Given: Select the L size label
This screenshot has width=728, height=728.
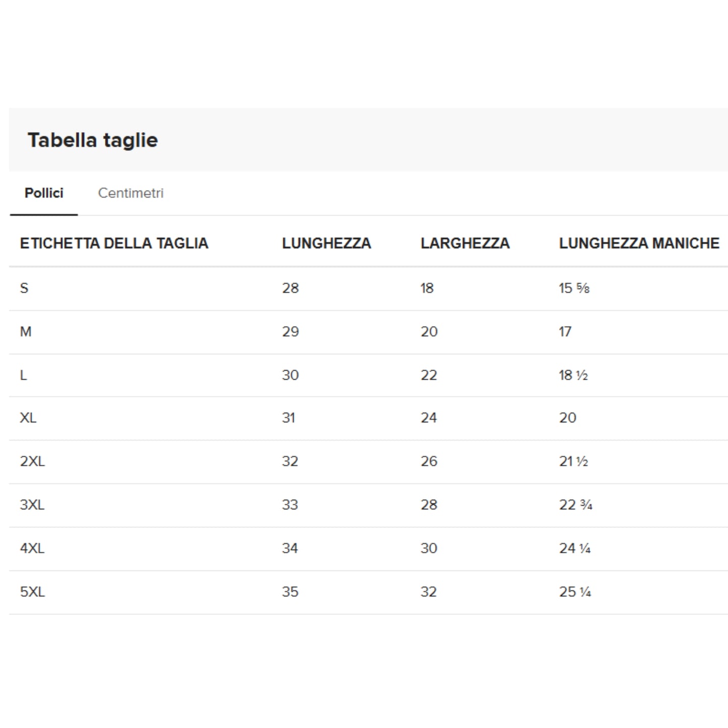Looking at the screenshot, I should point(23,375).
